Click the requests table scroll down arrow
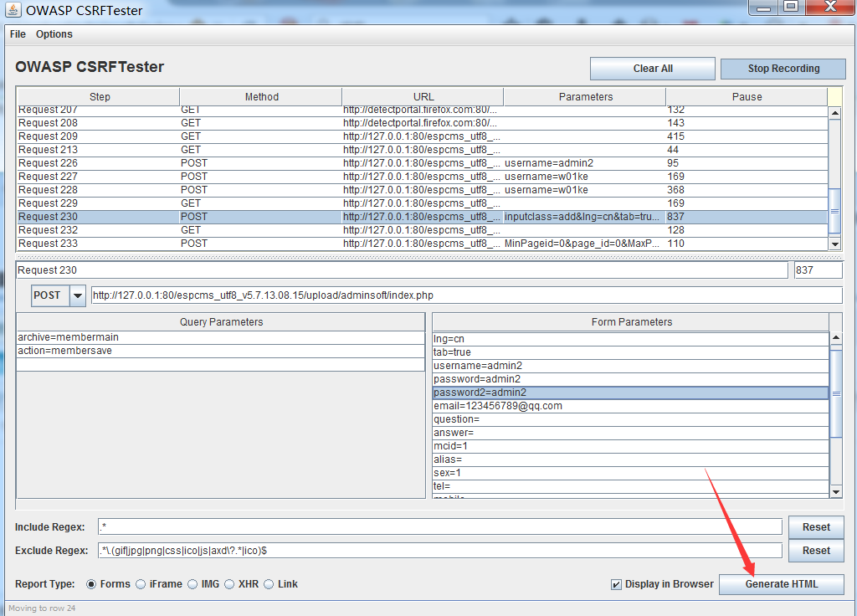Viewport: 857px width, 616px height. [x=834, y=244]
